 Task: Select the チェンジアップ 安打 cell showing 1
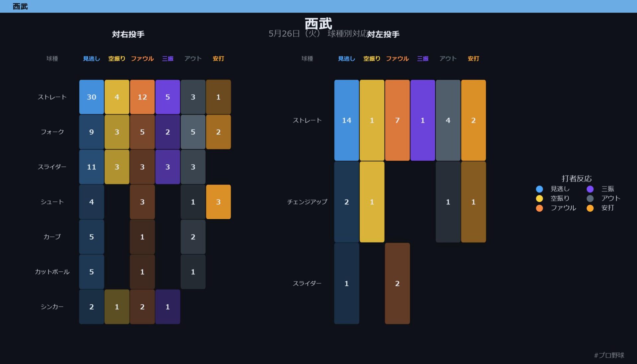[473, 202]
